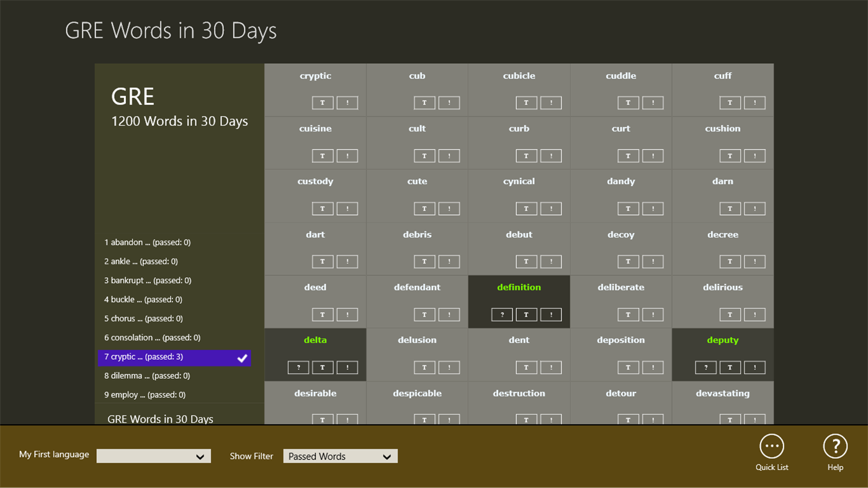Toggle the ! marker on the cushion tile
868x488 pixels.
754,156
